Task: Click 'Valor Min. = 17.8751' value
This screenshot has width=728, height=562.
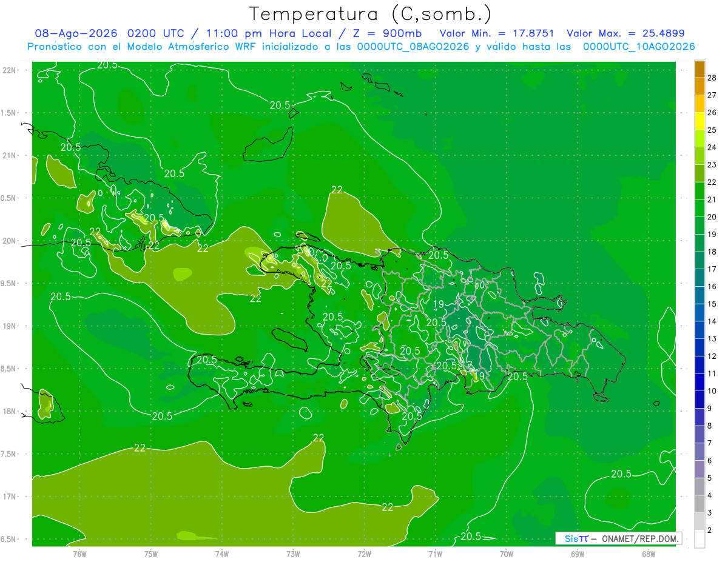Action: point(497,33)
